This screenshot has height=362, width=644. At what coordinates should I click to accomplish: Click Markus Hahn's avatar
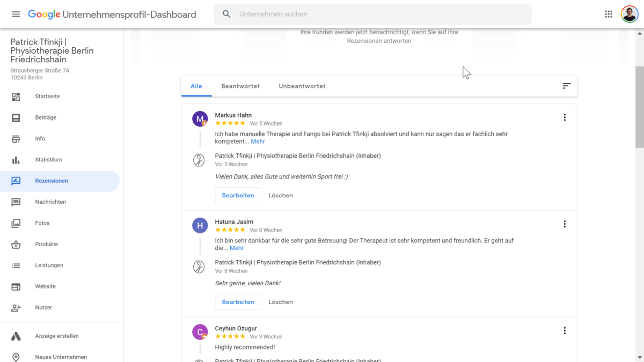tap(200, 119)
